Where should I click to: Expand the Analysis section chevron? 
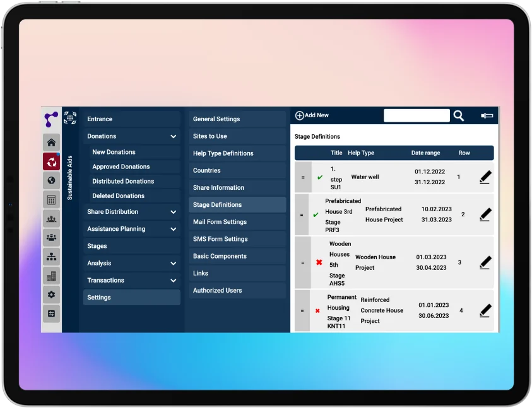point(173,264)
